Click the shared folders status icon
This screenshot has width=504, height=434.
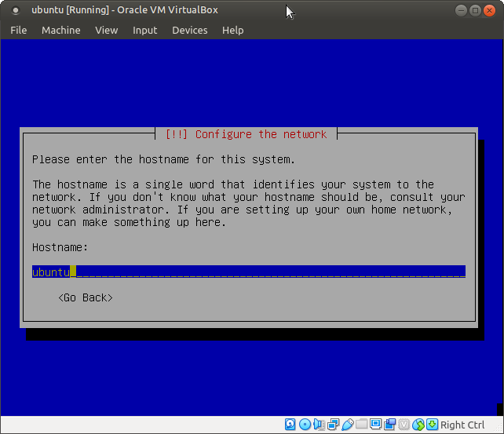(x=361, y=424)
